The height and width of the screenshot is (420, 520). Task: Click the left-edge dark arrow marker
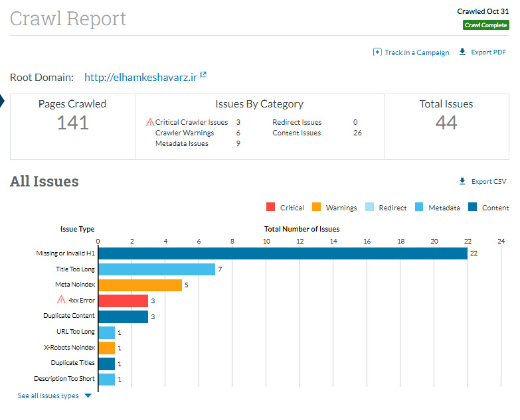2,101
